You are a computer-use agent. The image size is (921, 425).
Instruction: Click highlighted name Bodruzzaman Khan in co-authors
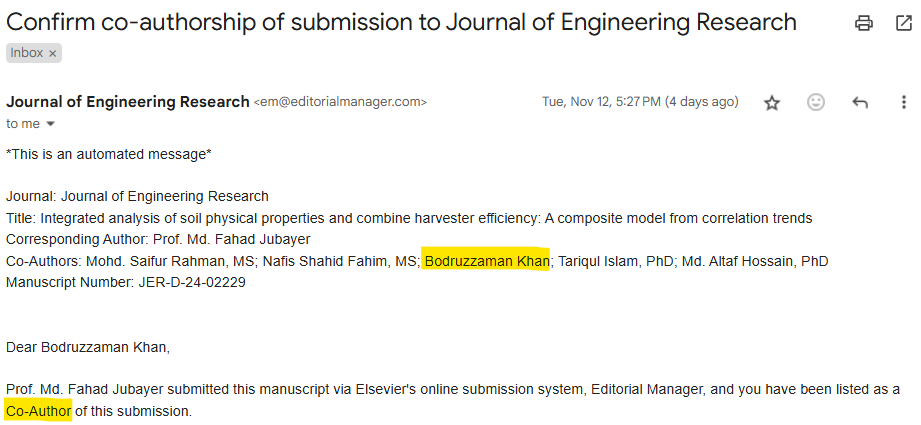tap(487, 261)
